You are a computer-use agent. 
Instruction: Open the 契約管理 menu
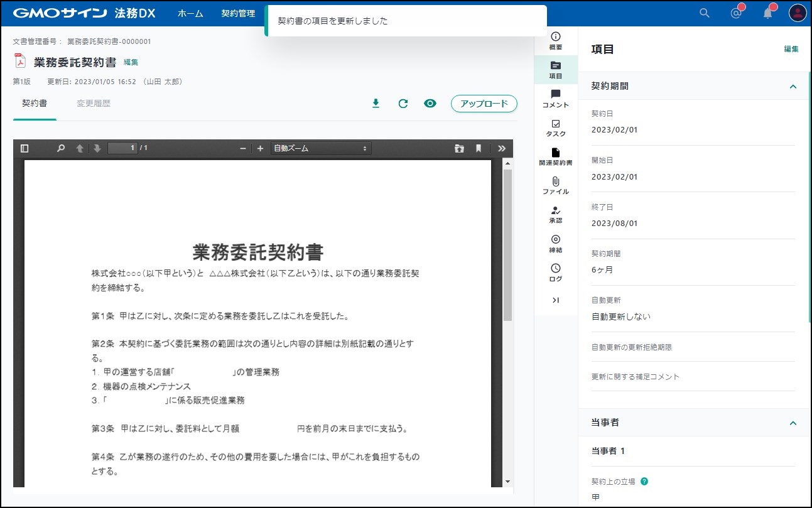(x=238, y=13)
